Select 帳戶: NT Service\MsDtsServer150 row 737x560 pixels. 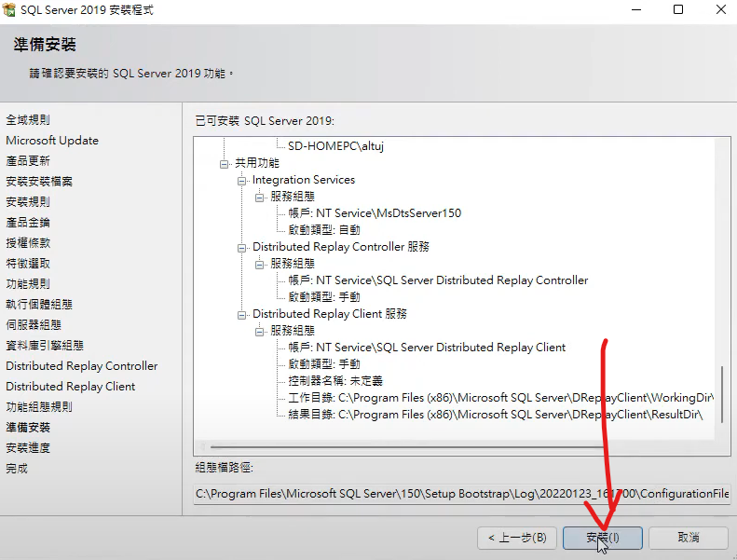pos(375,213)
